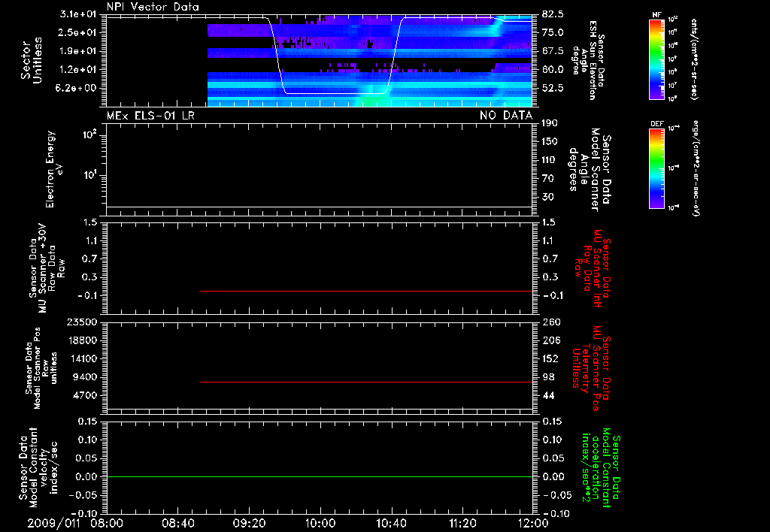The image size is (770, 532).
Task: Click the 1.9e+01 sector tick label
Action: point(78,51)
